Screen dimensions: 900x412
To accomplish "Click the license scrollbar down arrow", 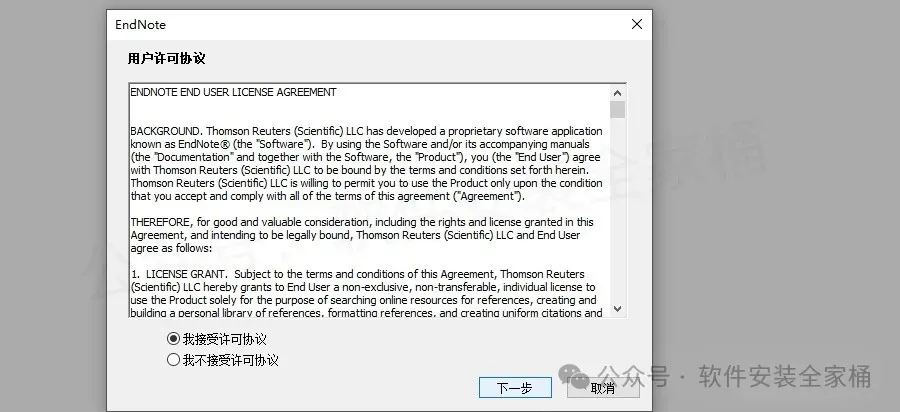I will (618, 309).
